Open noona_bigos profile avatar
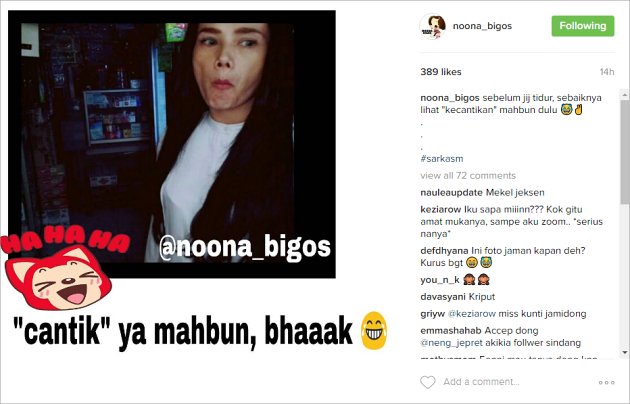The height and width of the screenshot is (404, 630). (x=433, y=27)
